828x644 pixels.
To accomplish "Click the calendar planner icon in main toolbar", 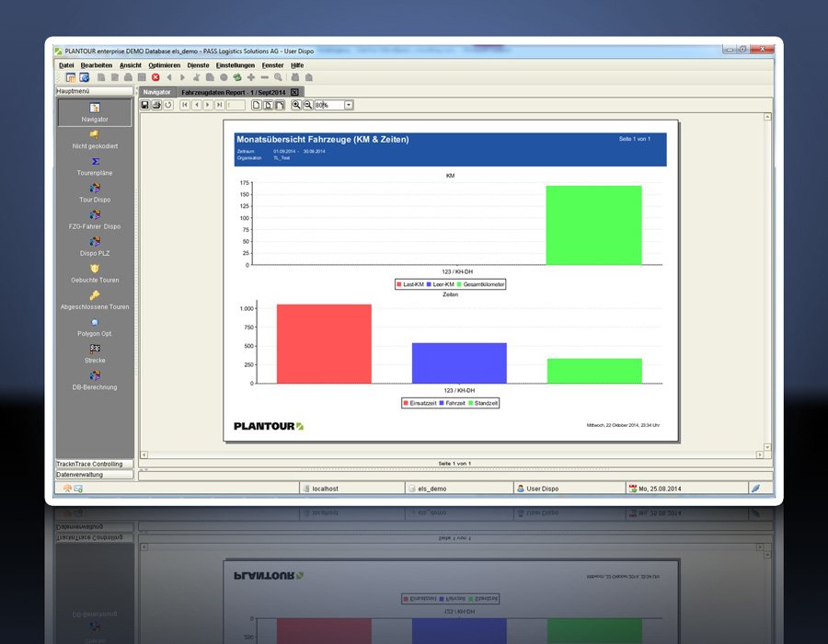I will (70, 77).
